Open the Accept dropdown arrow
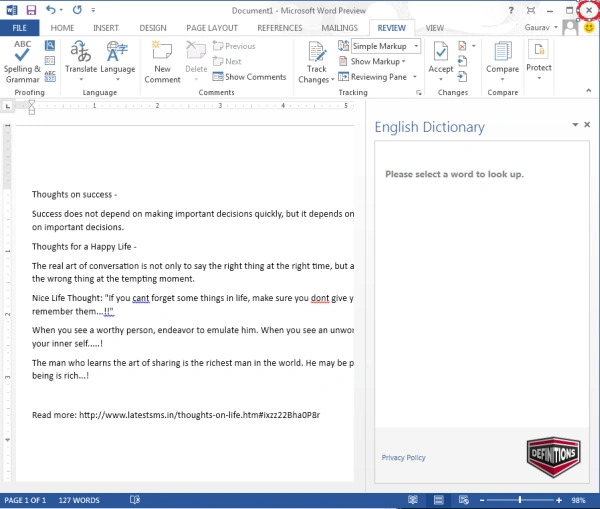Viewport: 600px width, 509px height. pyautogui.click(x=441, y=79)
